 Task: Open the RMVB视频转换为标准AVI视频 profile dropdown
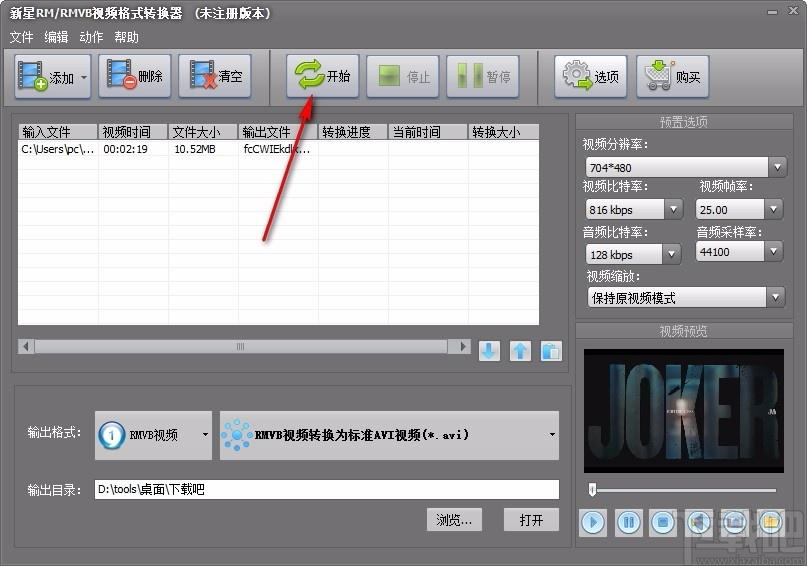[x=389, y=435]
